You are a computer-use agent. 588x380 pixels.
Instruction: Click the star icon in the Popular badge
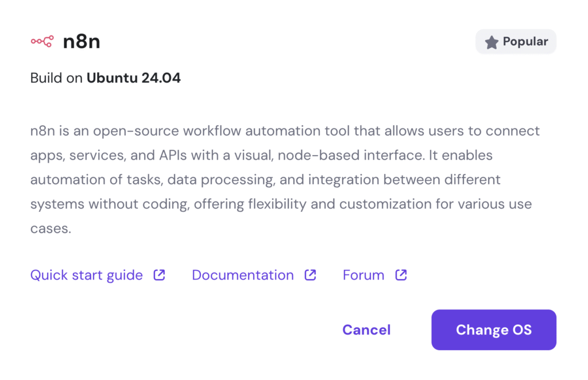[x=492, y=41]
